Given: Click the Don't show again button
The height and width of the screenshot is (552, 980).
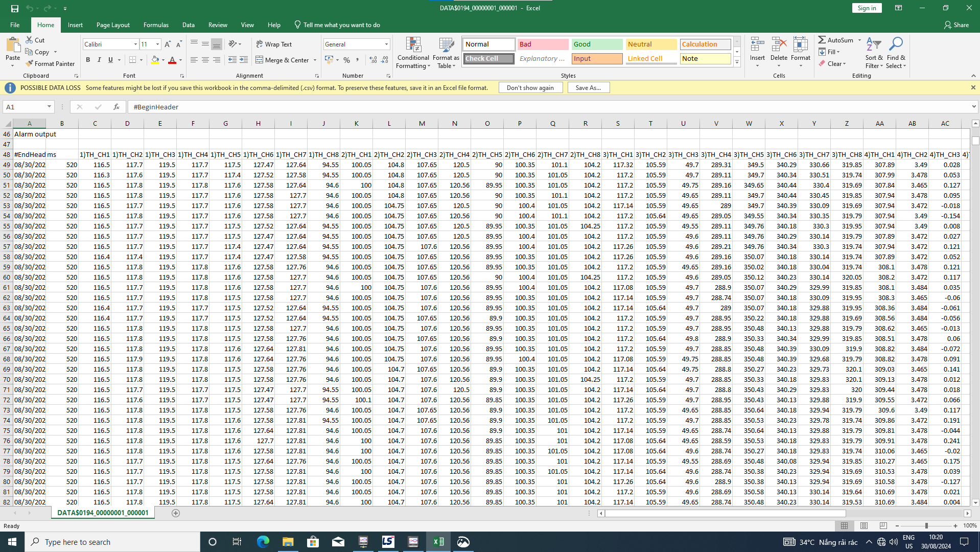Looking at the screenshot, I should (x=530, y=88).
